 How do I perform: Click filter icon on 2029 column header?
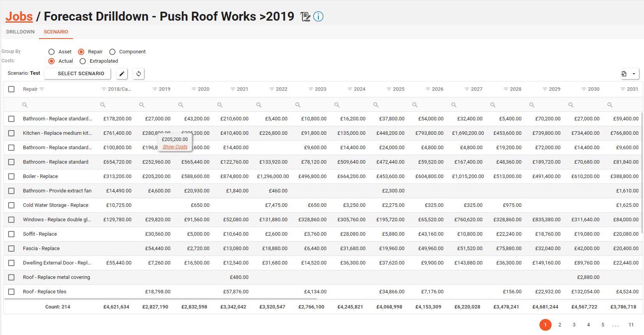(x=545, y=89)
